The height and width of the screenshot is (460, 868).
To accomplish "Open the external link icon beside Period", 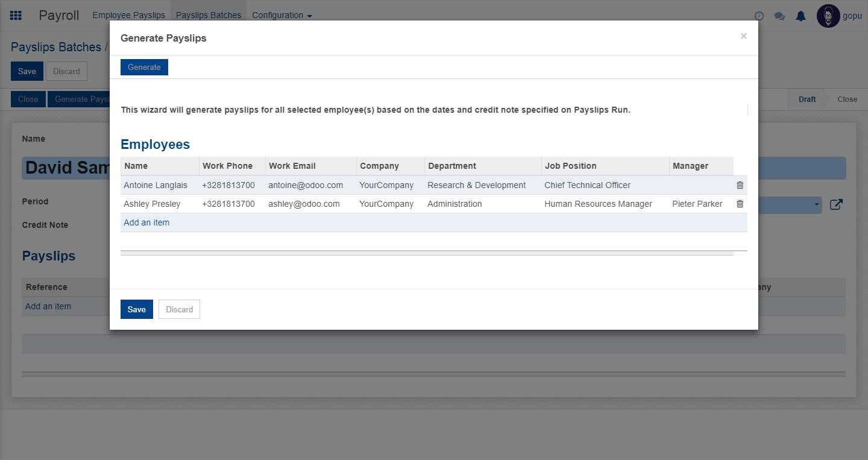I will tap(836, 204).
